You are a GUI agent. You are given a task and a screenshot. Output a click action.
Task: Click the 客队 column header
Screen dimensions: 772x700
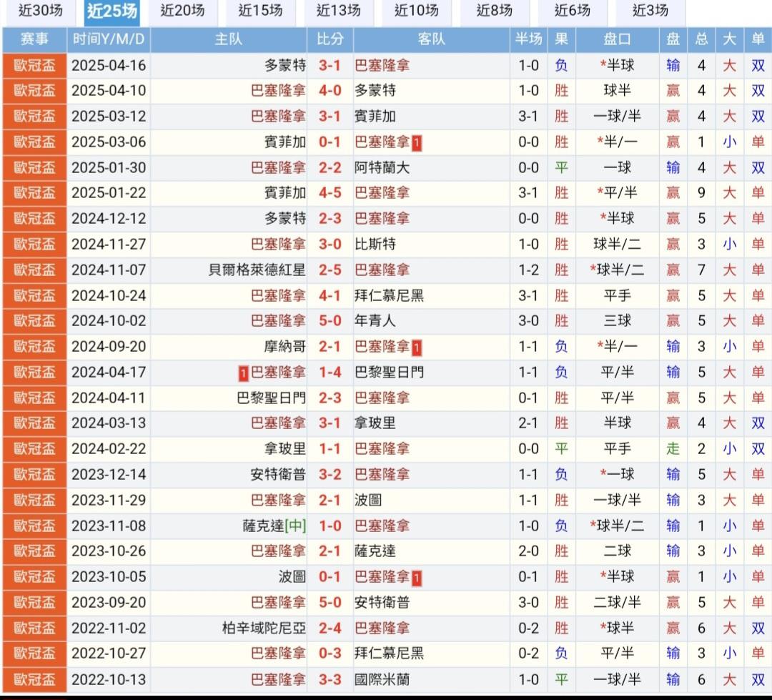[x=431, y=39]
